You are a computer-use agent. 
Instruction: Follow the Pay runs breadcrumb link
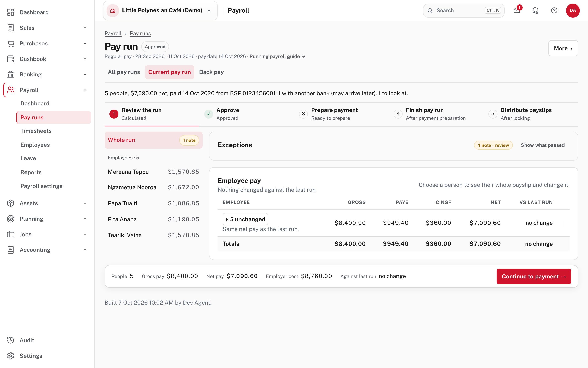[140, 33]
